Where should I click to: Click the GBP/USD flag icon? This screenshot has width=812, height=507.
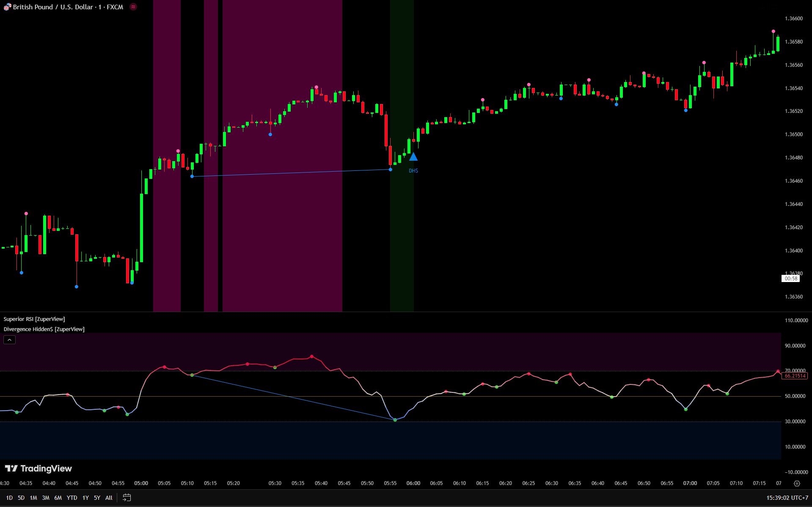point(7,7)
